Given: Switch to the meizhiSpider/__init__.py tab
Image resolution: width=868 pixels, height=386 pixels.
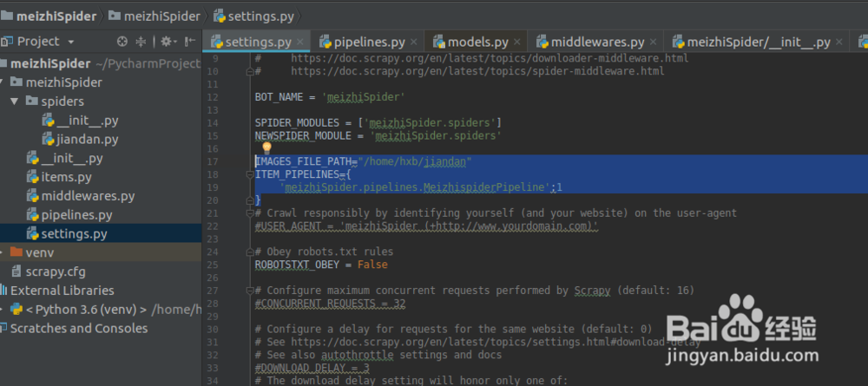Looking at the screenshot, I should [759, 42].
